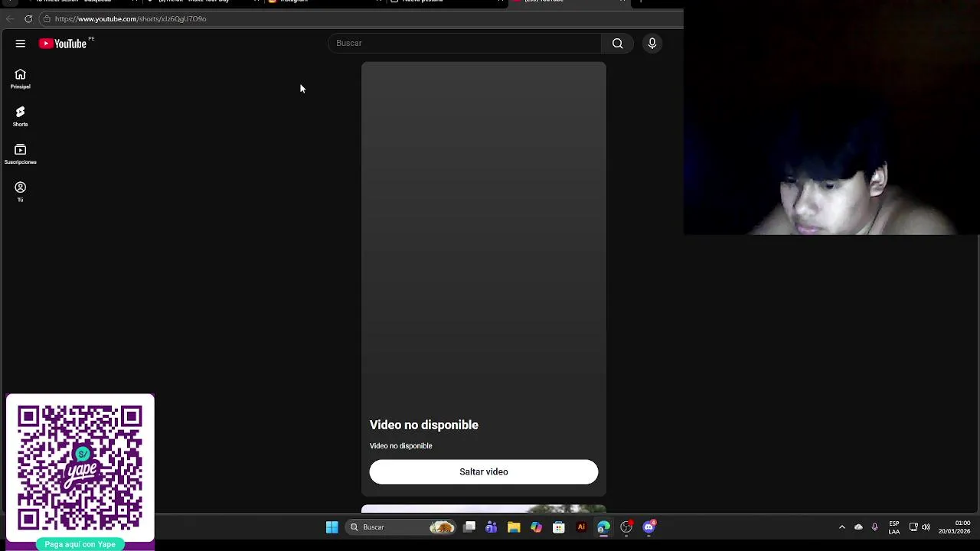
Task: Click the microphone tray icon
Action: pos(875,527)
